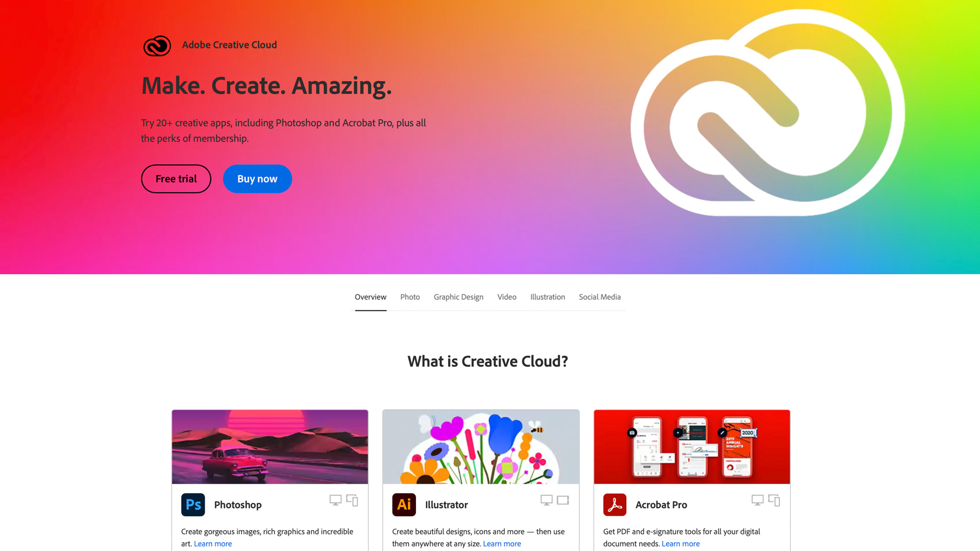Click the Photoshop app icon
Viewport: 980px width, 551px height.
click(193, 505)
